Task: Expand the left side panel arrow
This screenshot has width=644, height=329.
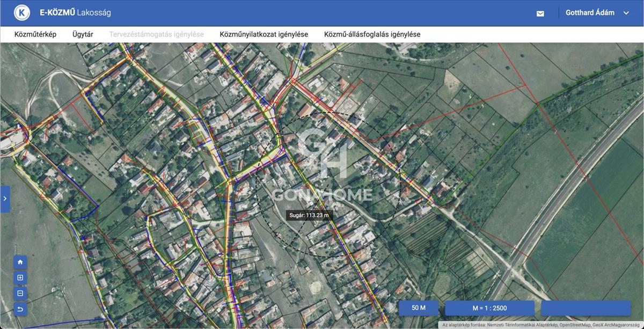Action: tap(5, 199)
